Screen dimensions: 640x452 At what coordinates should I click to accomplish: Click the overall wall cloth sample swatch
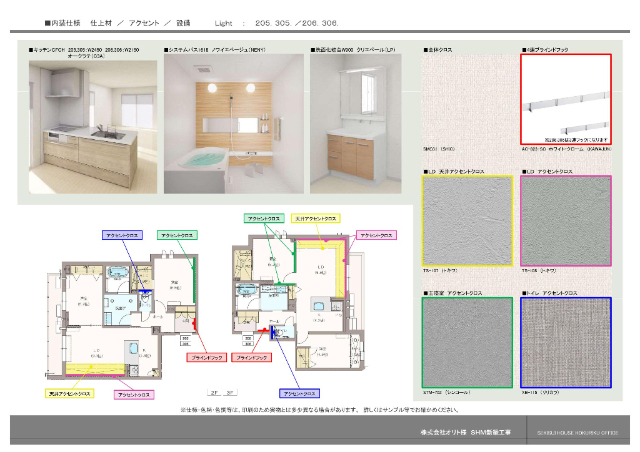coord(468,100)
